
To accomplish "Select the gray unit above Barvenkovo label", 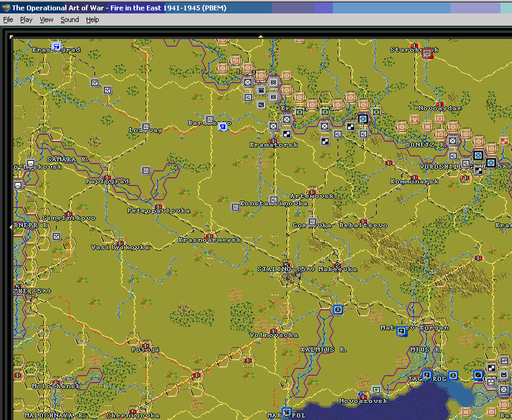I will [210, 119].
